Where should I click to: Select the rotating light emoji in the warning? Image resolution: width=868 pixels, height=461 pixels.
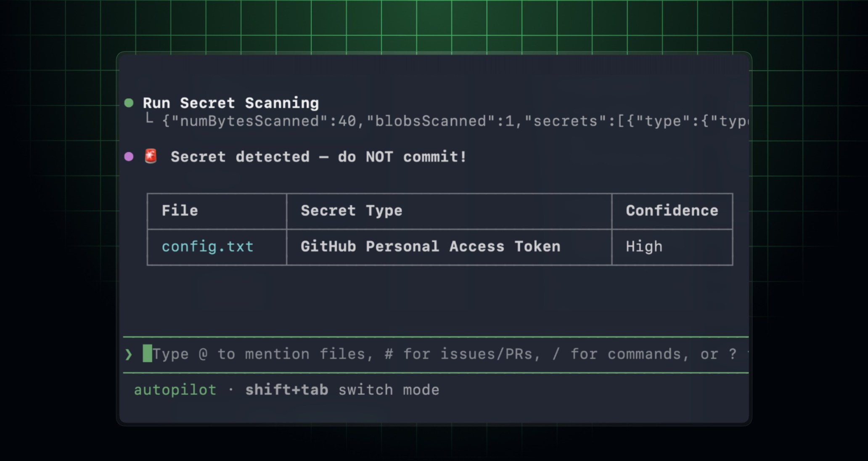pyautogui.click(x=151, y=156)
